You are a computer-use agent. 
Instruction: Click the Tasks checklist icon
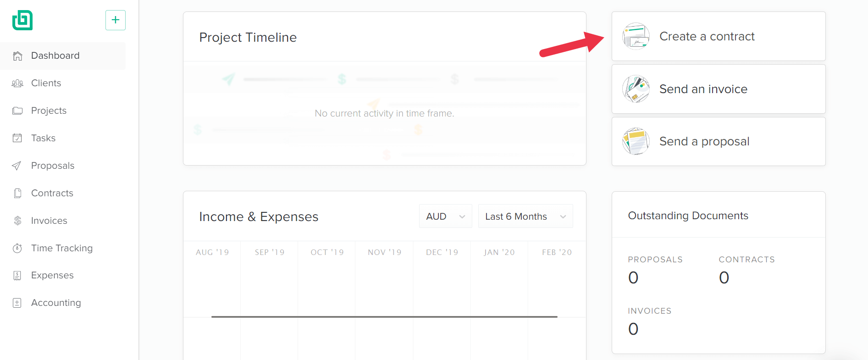[x=17, y=138]
